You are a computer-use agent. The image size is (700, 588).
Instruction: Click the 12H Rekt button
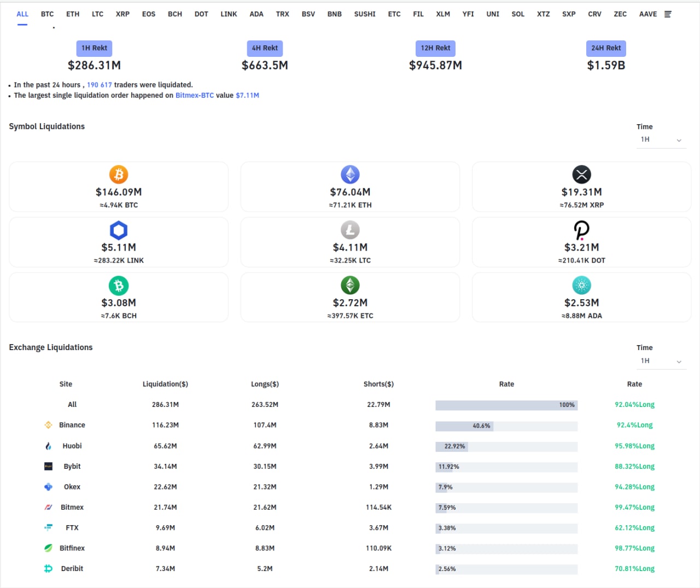click(435, 48)
